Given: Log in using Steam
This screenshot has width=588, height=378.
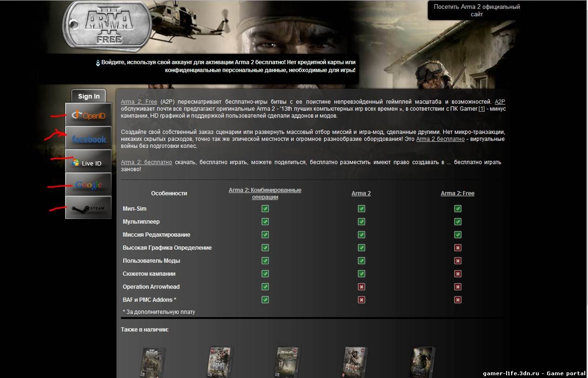Looking at the screenshot, I should [88, 207].
